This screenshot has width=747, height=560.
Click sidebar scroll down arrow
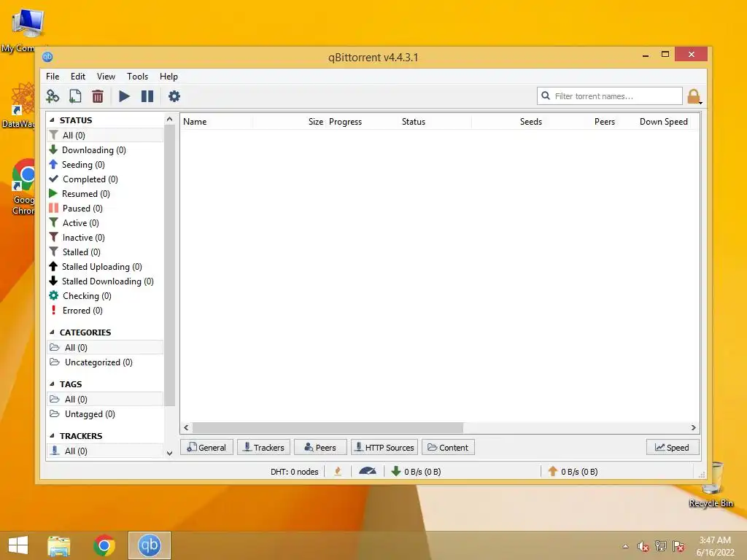coord(169,454)
